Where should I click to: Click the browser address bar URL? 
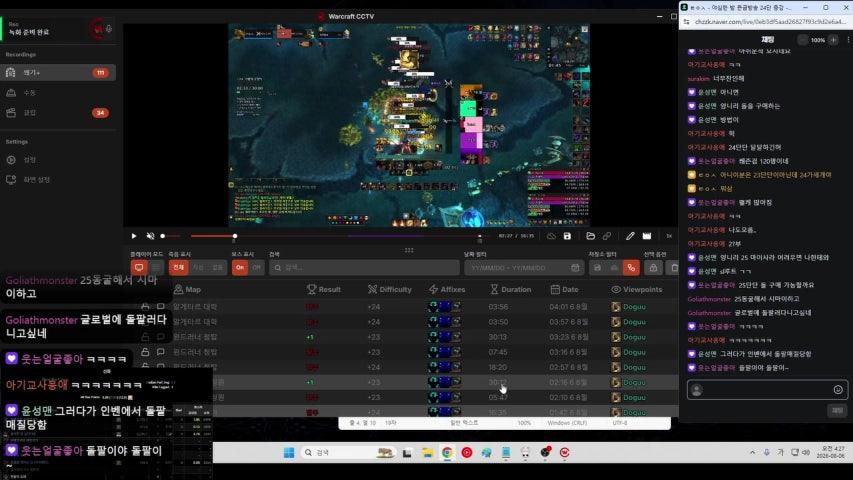770,22
